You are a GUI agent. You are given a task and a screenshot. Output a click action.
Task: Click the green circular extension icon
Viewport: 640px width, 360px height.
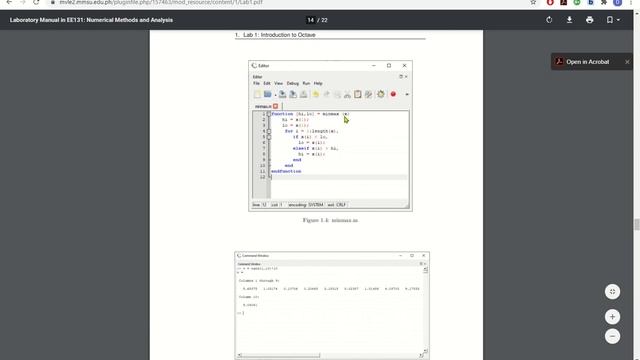577,2
